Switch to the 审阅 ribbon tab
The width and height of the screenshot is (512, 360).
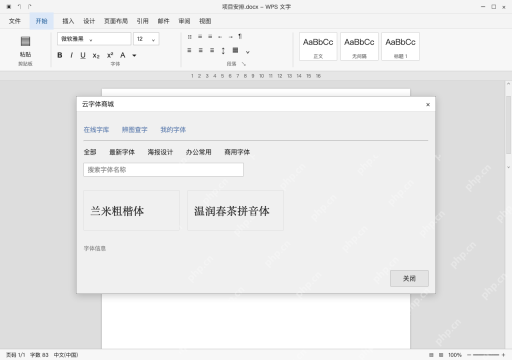point(184,21)
